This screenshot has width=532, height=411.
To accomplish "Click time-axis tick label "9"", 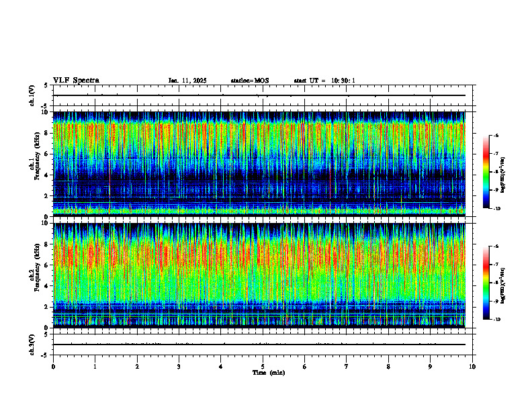I will (430, 367).
